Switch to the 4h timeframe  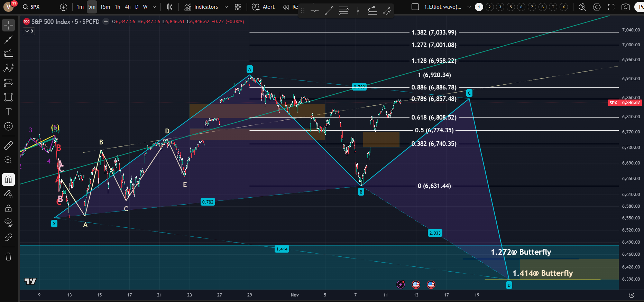click(128, 7)
